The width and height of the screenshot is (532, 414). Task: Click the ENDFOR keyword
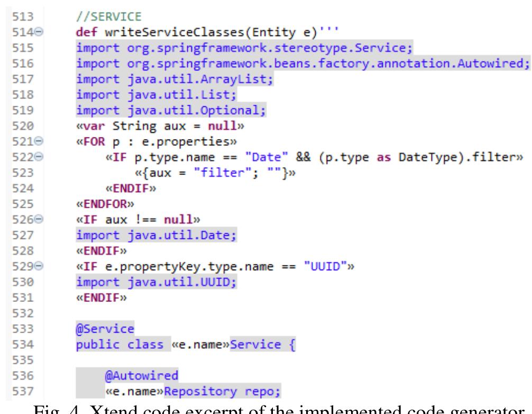[105, 204]
